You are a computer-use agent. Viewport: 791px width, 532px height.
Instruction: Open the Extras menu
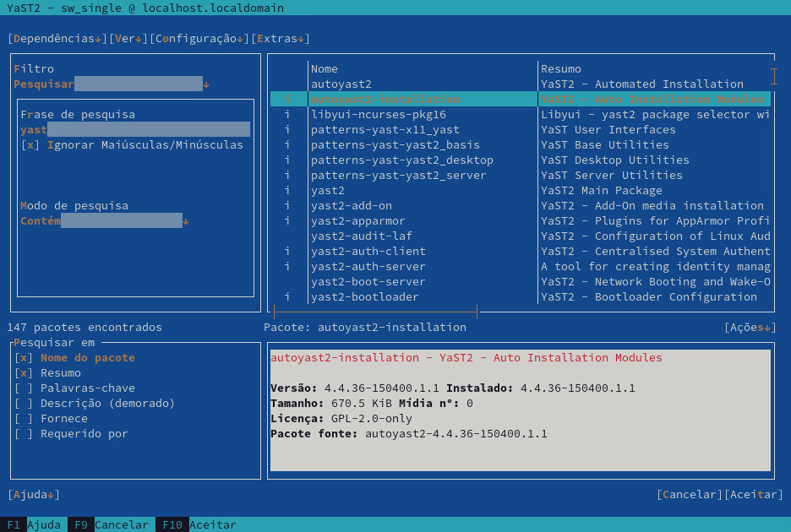(281, 38)
